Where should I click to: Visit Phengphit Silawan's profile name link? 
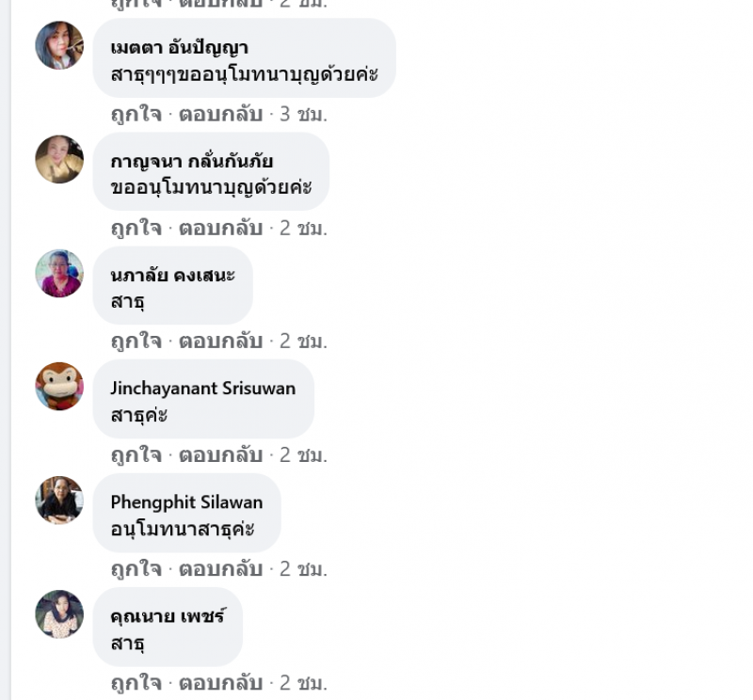pyautogui.click(x=186, y=502)
